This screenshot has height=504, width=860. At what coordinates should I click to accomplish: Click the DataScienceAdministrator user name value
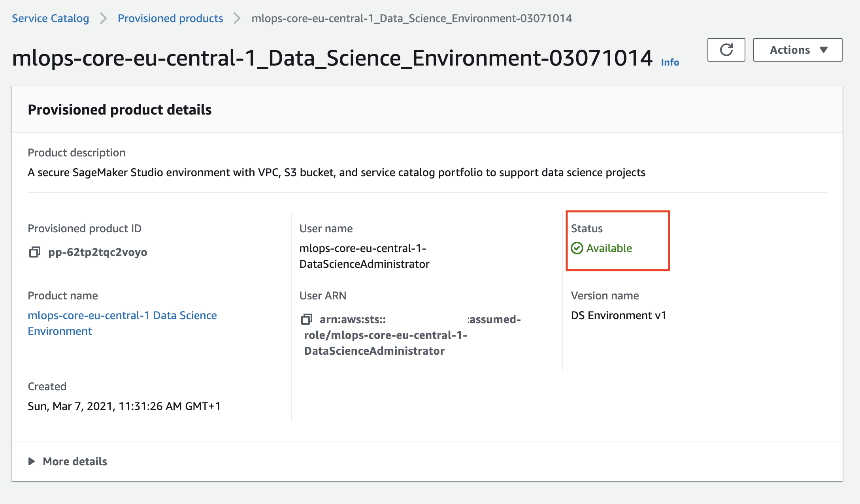coord(364,264)
